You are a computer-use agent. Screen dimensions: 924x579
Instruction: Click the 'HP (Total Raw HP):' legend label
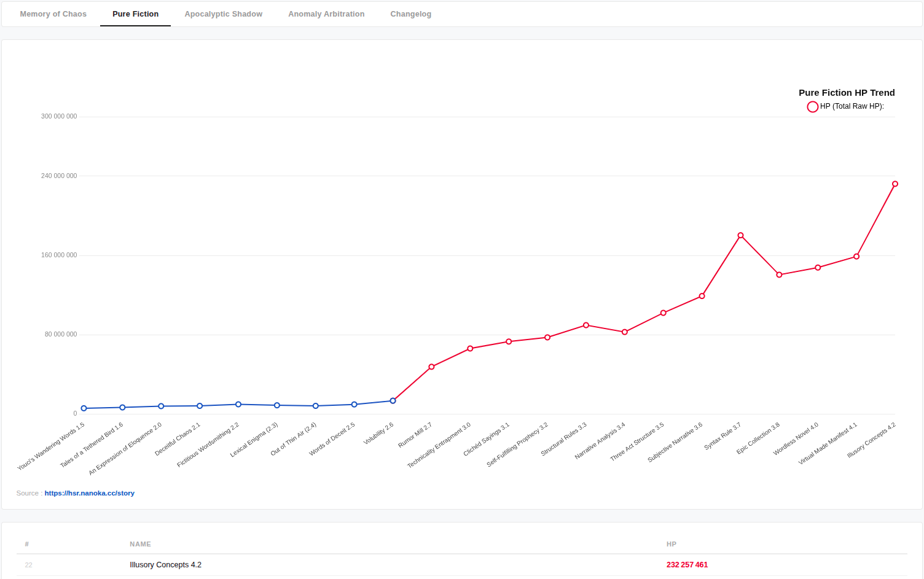[x=852, y=106]
